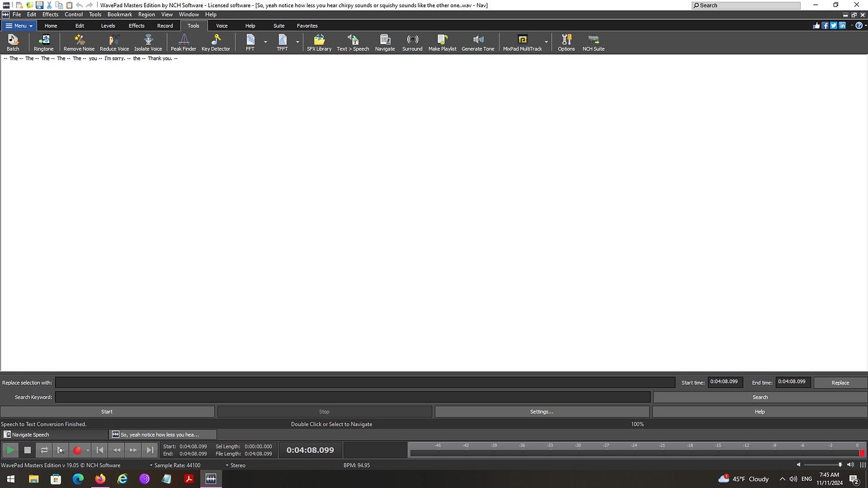Image resolution: width=868 pixels, height=488 pixels.
Task: Open the NCH Suite
Action: pos(593,42)
